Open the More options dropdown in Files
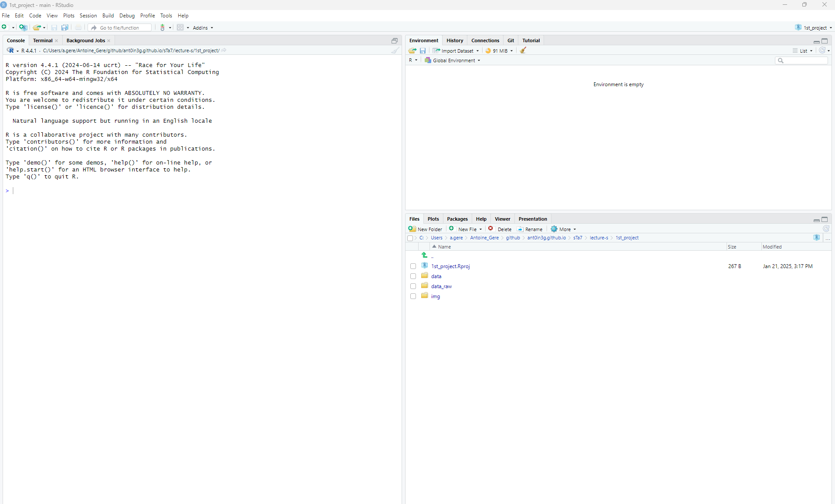This screenshot has width=835, height=504. click(x=563, y=229)
